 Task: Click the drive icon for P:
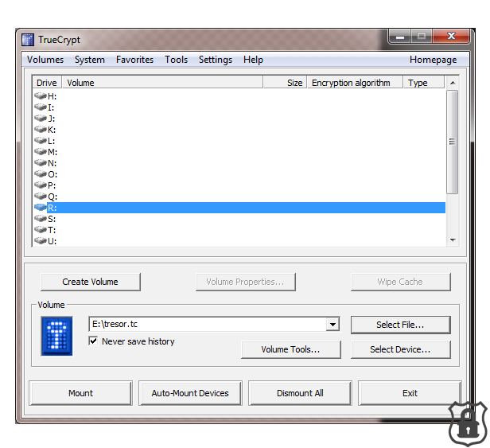click(41, 185)
